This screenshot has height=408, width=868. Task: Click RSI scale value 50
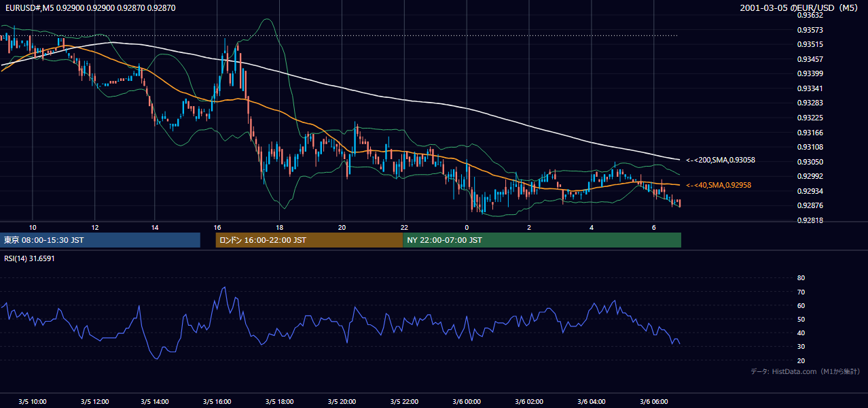(801, 319)
